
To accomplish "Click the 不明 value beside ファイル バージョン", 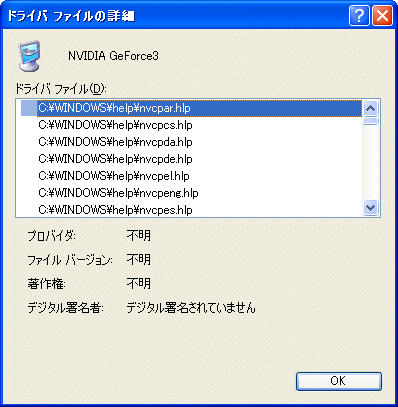I will pos(139,260).
